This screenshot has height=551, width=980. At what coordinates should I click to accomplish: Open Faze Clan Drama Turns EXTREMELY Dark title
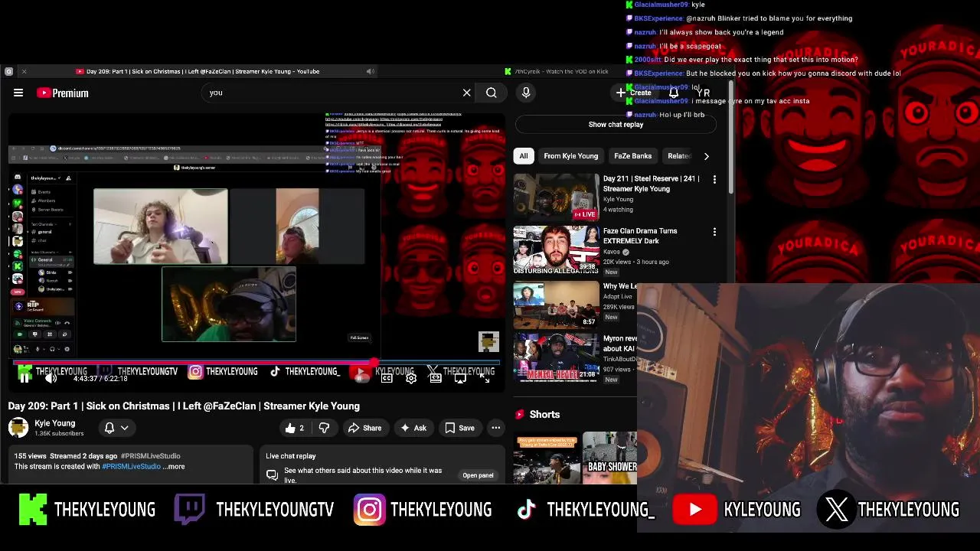tap(640, 236)
